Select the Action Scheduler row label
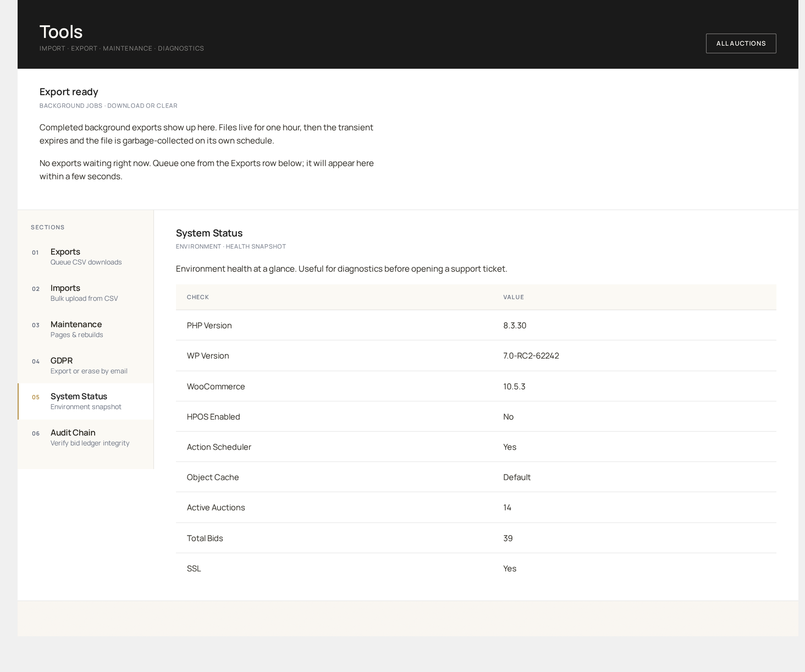805x672 pixels. [x=219, y=447]
